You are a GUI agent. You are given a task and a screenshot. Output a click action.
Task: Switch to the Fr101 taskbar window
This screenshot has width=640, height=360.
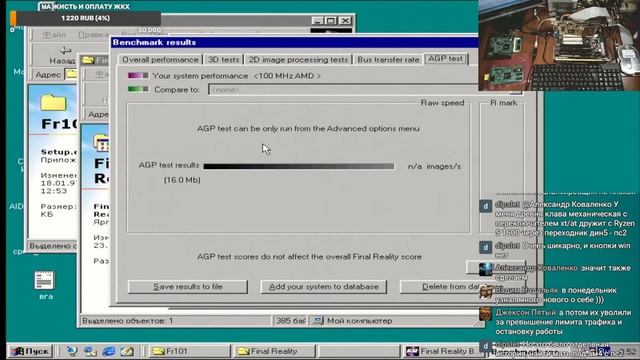pos(189,351)
